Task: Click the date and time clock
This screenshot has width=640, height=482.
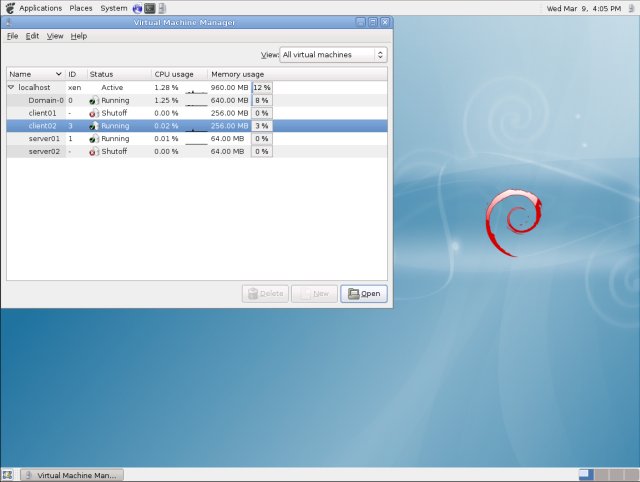Action: pyautogui.click(x=584, y=8)
